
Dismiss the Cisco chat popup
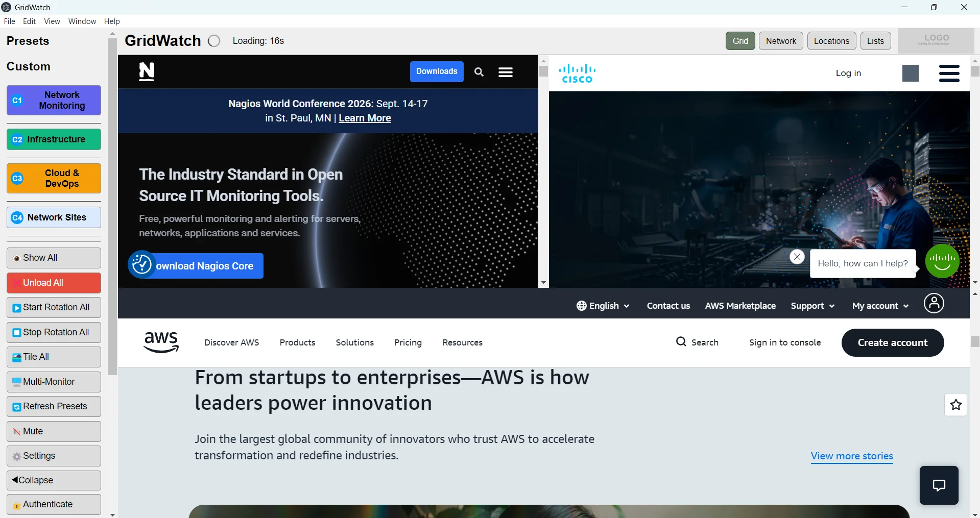click(x=797, y=257)
